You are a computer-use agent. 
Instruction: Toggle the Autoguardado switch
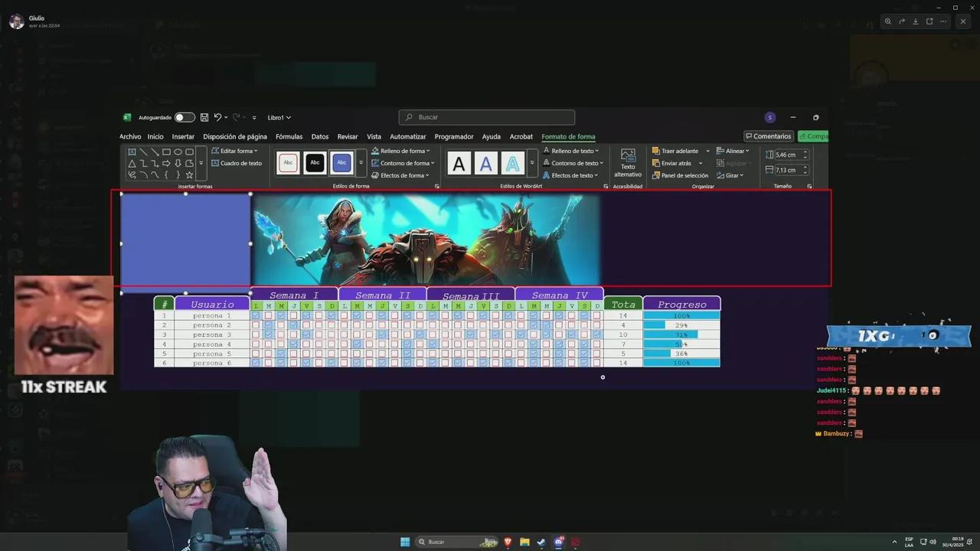(x=185, y=117)
